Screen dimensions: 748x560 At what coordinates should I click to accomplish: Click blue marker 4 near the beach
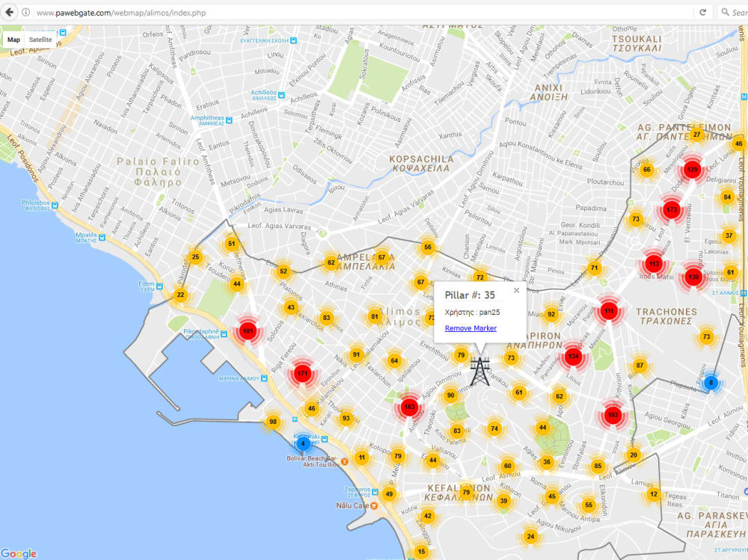[302, 443]
